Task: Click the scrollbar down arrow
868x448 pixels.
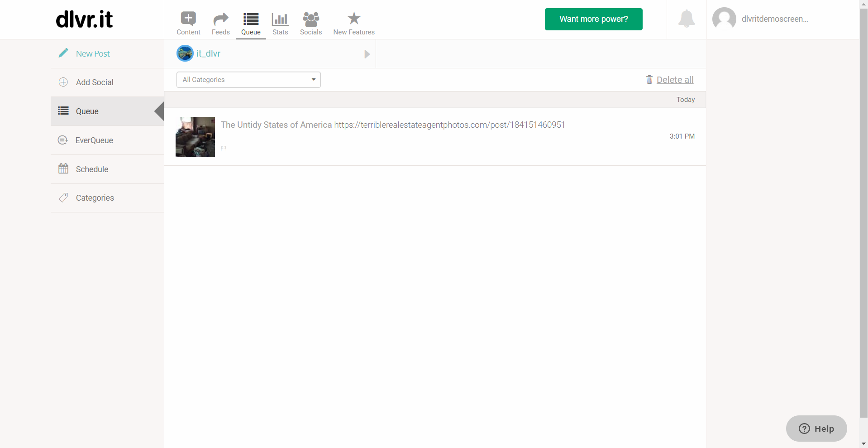Action: 863,444
